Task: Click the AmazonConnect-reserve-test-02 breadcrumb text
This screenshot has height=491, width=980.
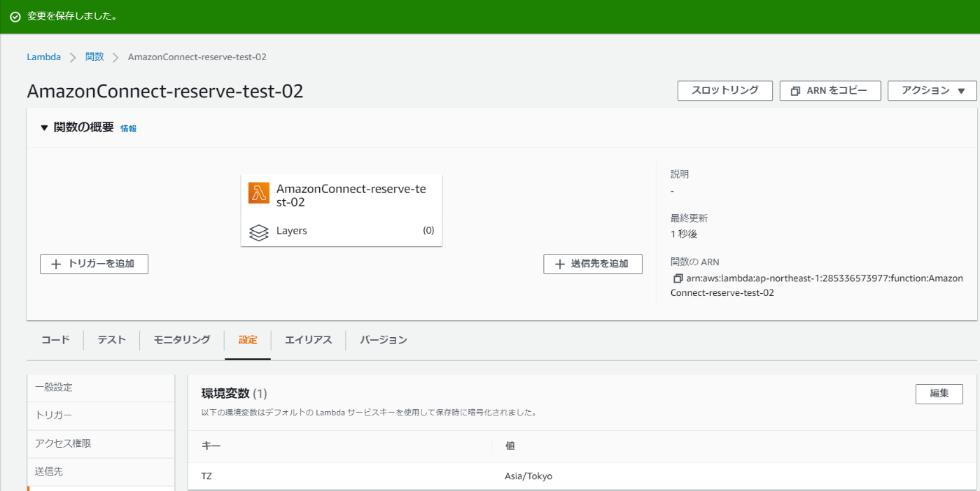Action: [x=197, y=57]
